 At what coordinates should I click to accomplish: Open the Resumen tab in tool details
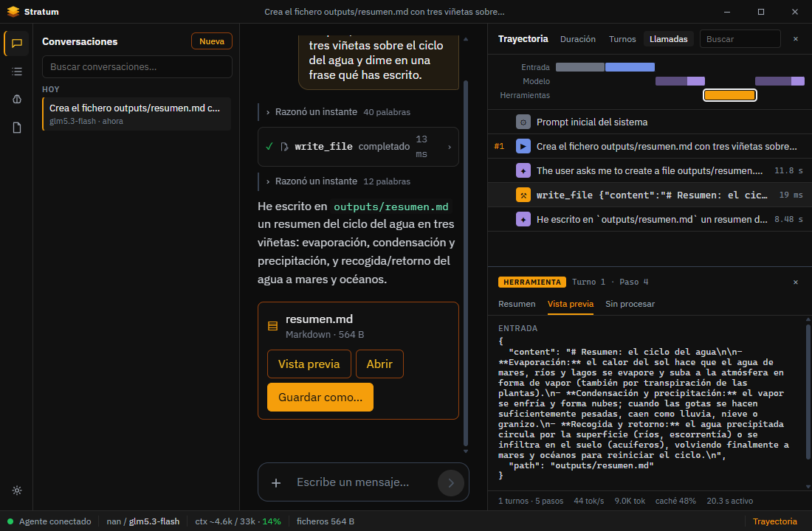pos(517,304)
